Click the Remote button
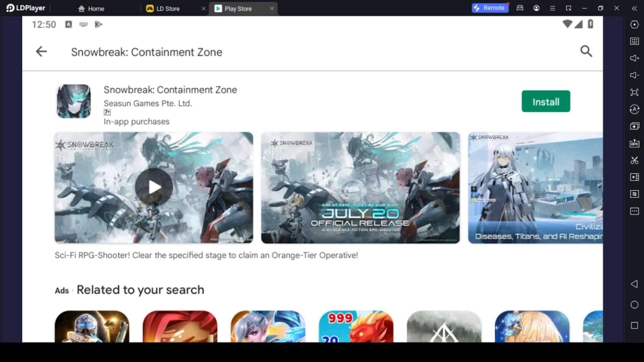 pyautogui.click(x=489, y=8)
